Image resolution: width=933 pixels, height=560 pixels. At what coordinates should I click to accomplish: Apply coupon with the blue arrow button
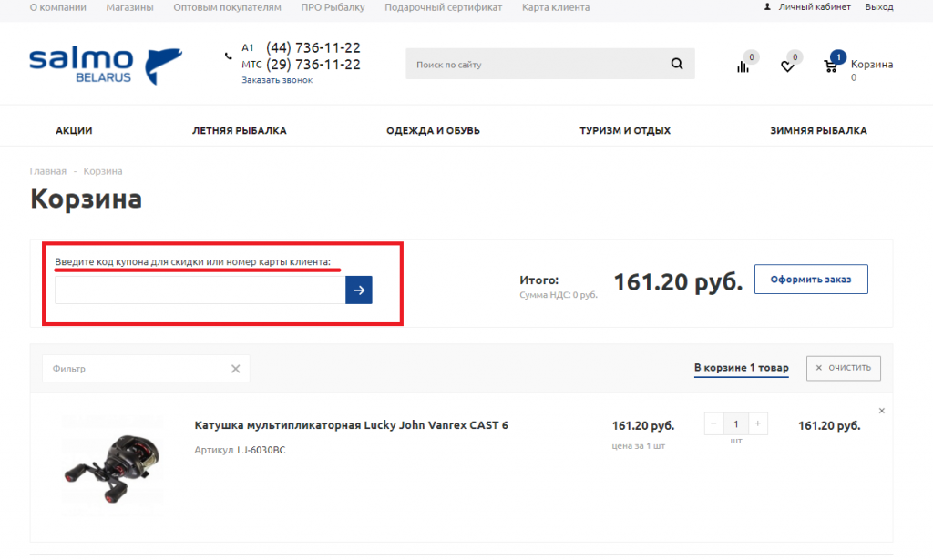point(359,290)
